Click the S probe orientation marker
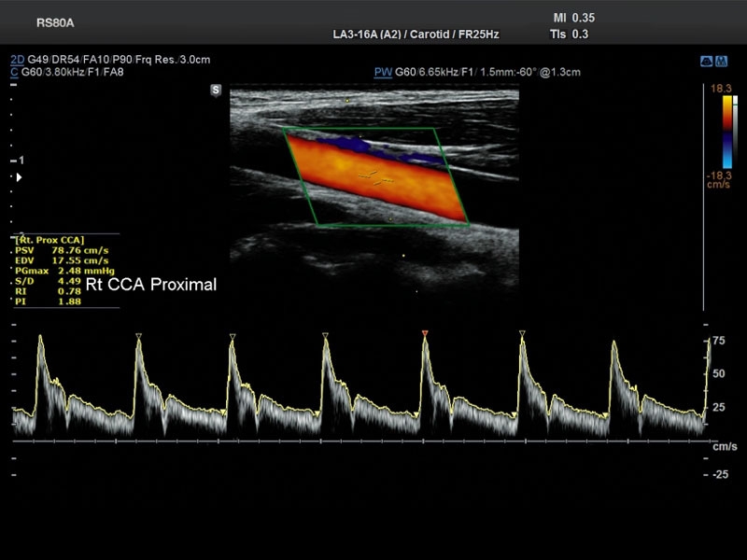 coord(216,91)
